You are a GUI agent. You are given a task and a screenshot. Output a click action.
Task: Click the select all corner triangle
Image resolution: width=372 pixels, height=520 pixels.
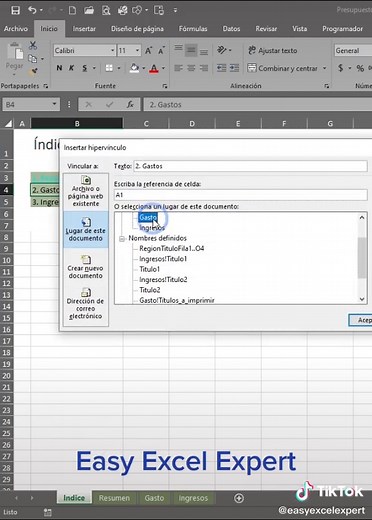pos(8,124)
